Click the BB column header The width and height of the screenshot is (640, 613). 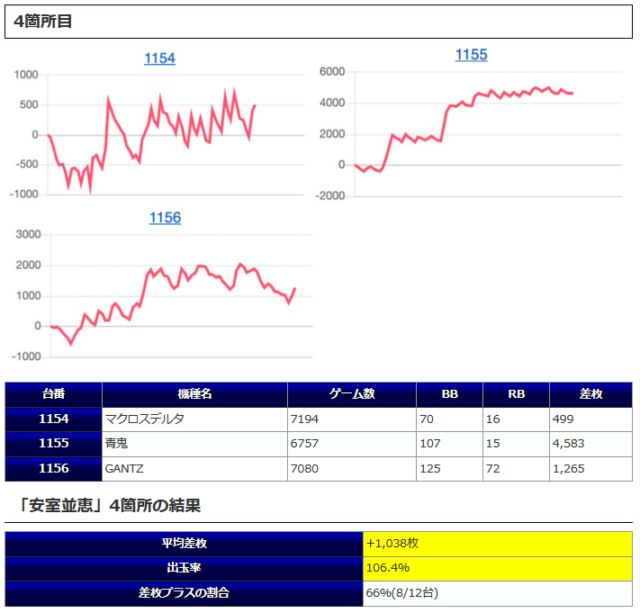pyautogui.click(x=449, y=394)
